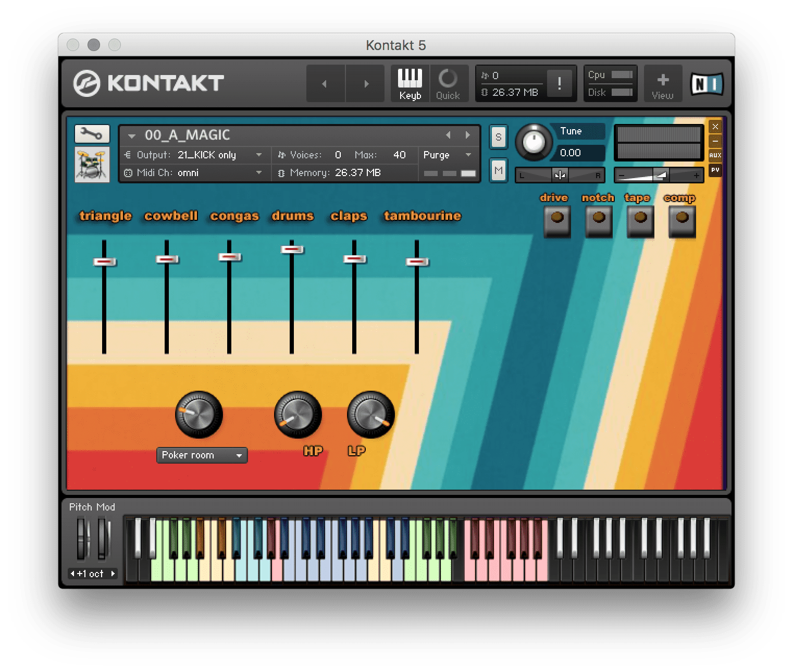Screen dimensions: 793x672
Task: Toggle the comp effect button
Action: (682, 221)
